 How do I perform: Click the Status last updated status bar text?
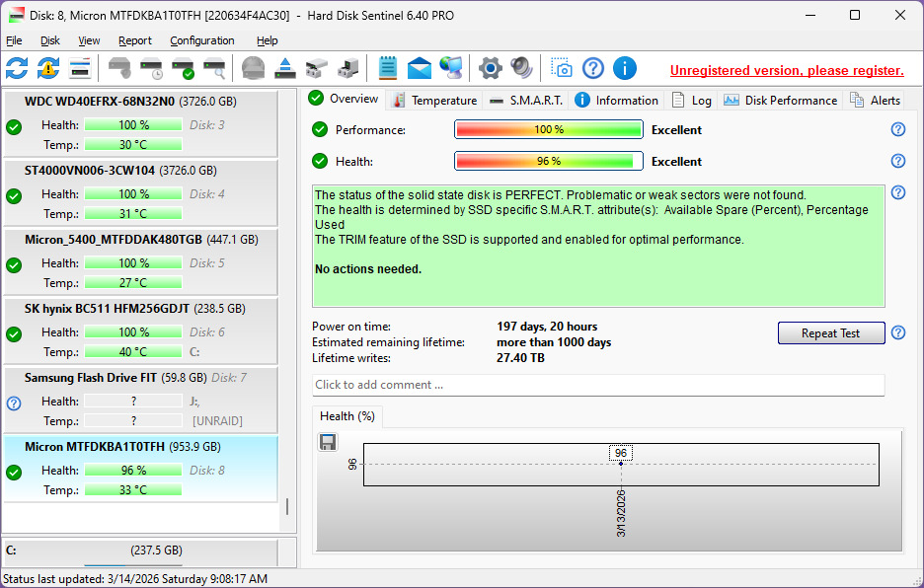(135, 578)
